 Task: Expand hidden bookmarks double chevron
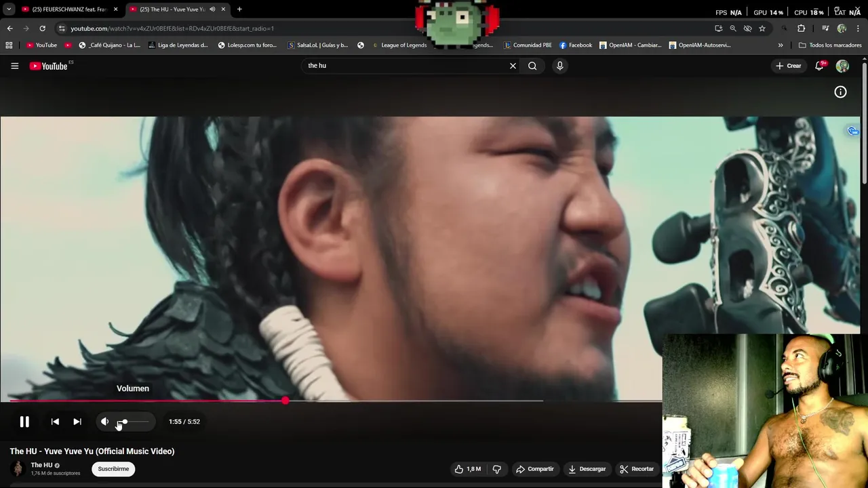click(x=781, y=45)
